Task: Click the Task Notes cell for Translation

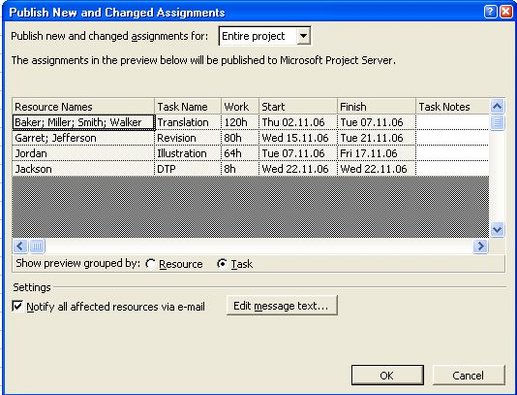Action: click(x=453, y=122)
